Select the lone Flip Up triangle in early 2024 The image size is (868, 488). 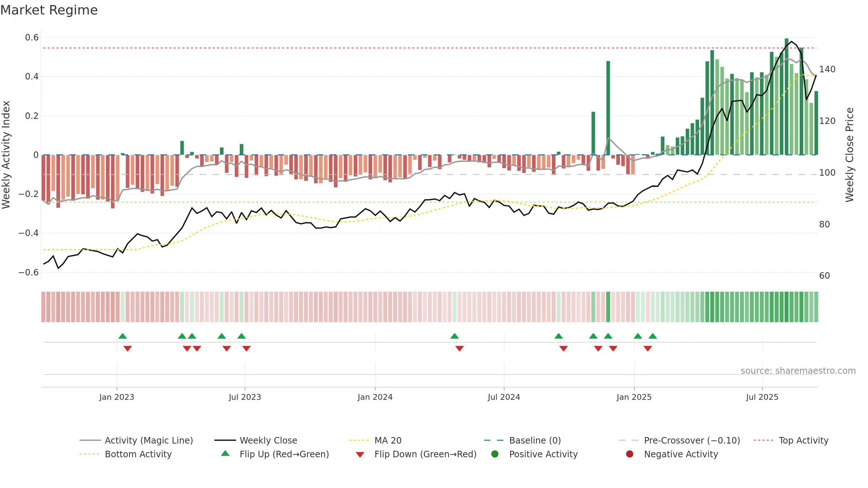[455, 336]
